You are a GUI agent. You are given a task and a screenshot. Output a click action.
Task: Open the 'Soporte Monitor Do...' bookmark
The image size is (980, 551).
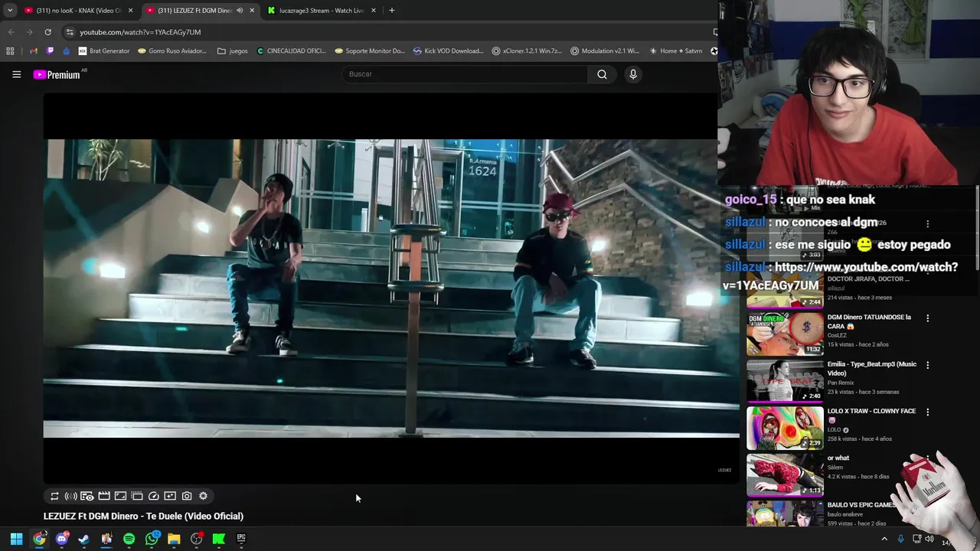370,51
